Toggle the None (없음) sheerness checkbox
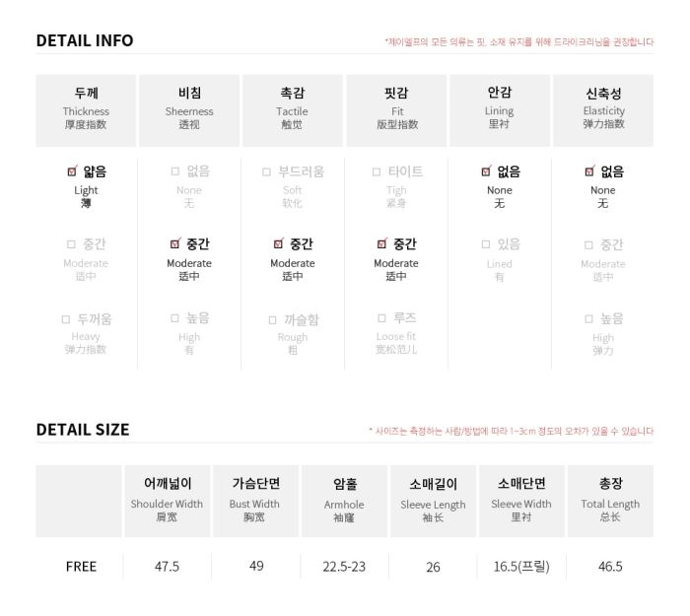The image size is (690, 616). point(175,171)
